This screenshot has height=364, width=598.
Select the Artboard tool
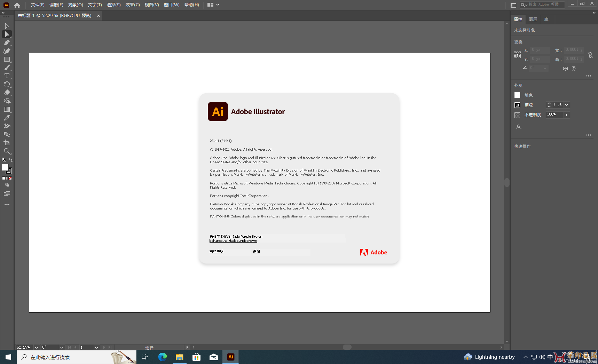pyautogui.click(x=7, y=143)
